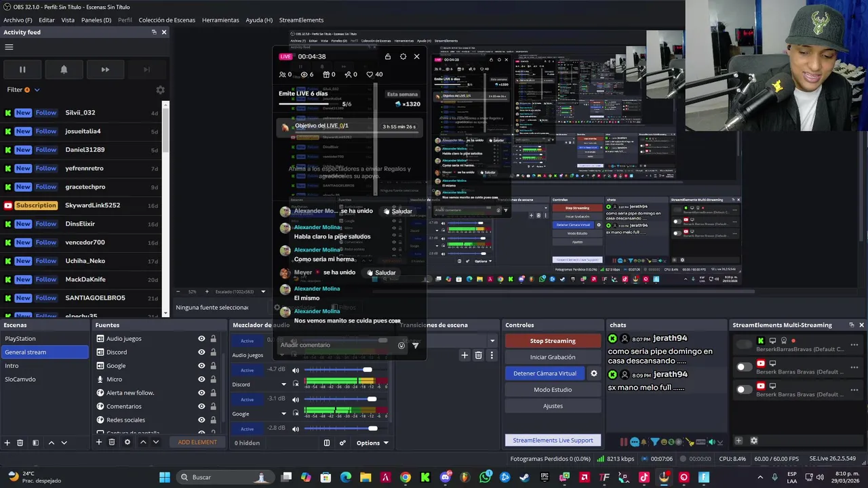Add a new scene with plus icon
The height and width of the screenshot is (488, 868).
coord(7,443)
